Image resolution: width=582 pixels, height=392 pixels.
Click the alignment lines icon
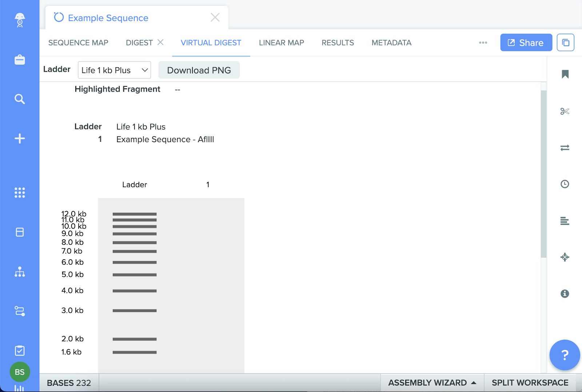pyautogui.click(x=565, y=221)
